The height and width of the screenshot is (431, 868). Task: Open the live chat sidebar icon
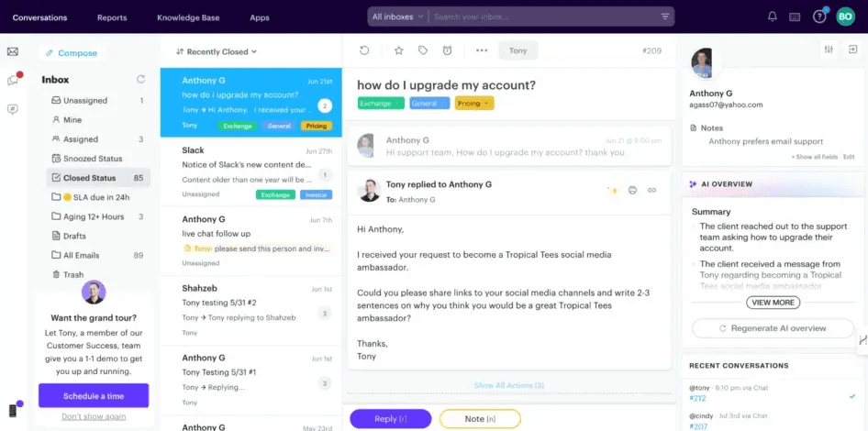13,81
